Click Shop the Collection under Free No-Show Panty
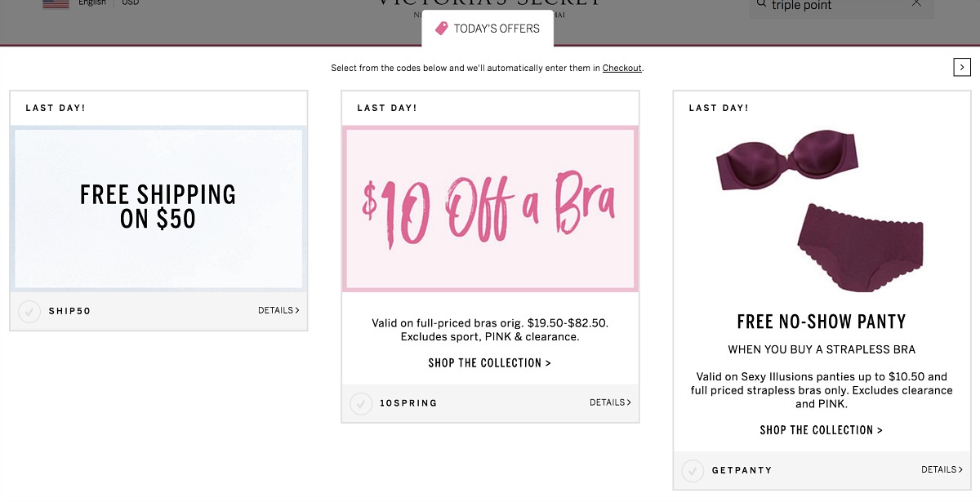Image resolution: width=980 pixels, height=502 pixels. (821, 429)
